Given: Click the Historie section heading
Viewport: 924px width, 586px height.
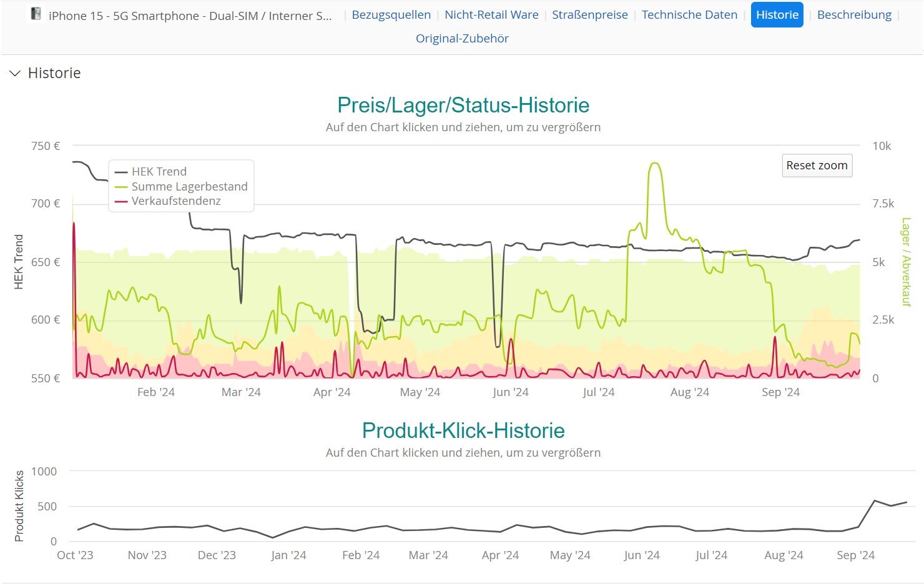Looking at the screenshot, I should [54, 73].
